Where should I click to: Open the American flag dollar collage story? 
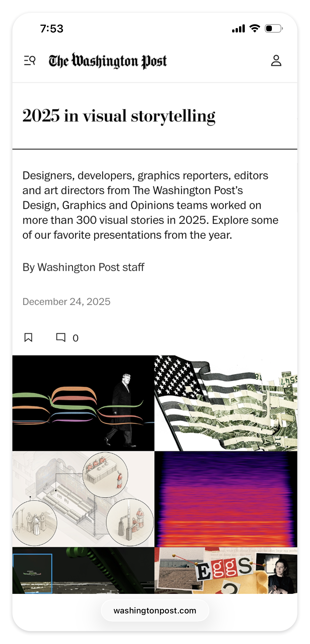tap(226, 403)
